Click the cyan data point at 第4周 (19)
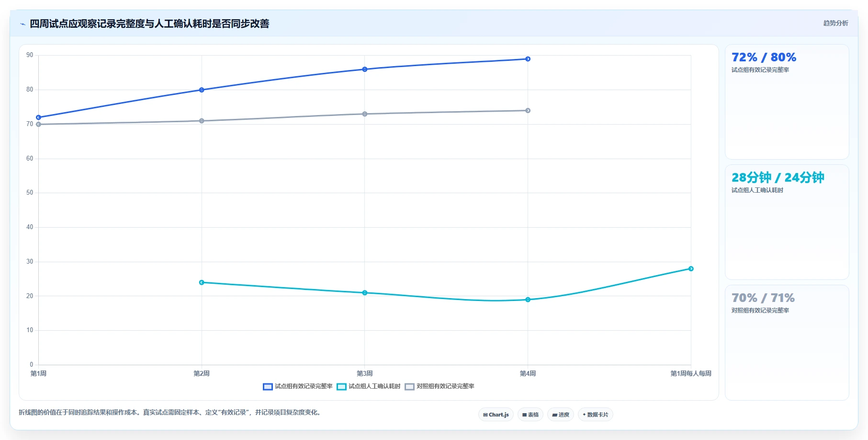Image resolution: width=868 pixels, height=440 pixels. [x=528, y=300]
